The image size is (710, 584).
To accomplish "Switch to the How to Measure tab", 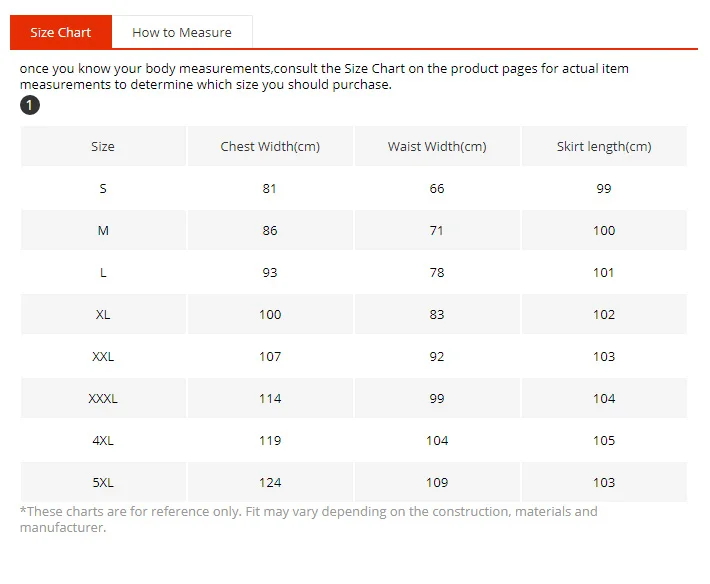I will click(182, 32).
